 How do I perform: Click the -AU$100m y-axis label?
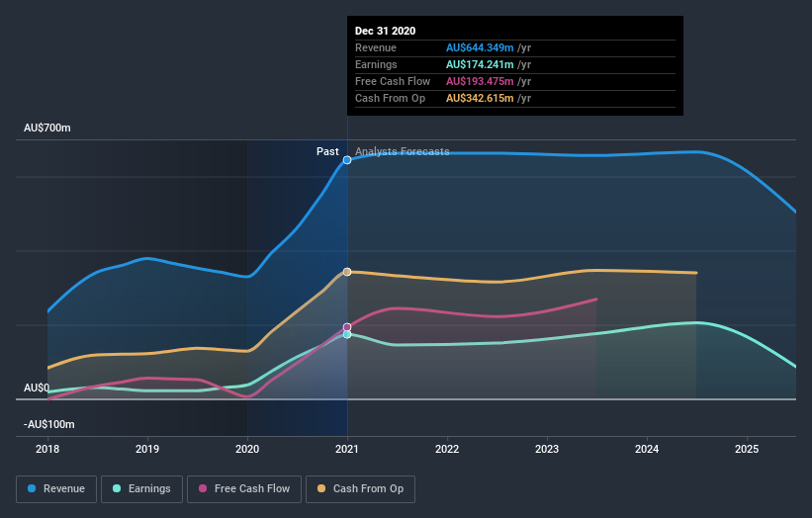[49, 424]
